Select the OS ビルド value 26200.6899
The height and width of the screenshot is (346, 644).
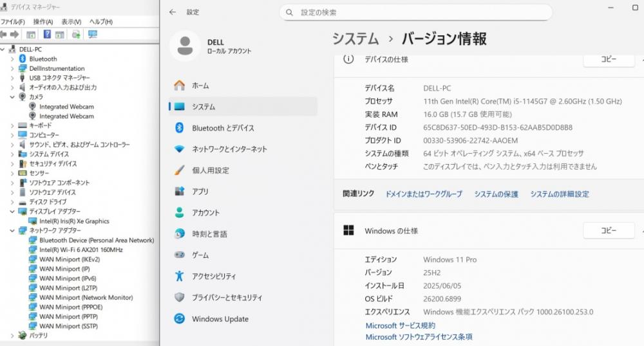coord(442,299)
